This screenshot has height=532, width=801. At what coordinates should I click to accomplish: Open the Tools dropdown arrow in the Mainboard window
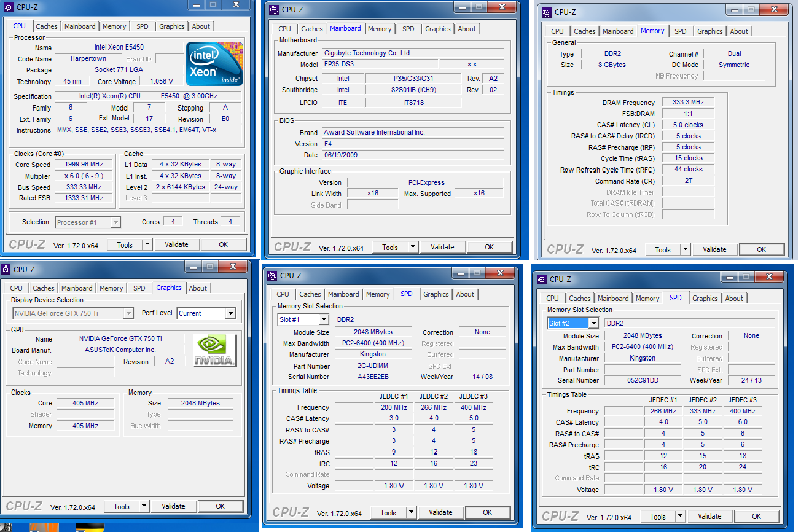(x=413, y=247)
